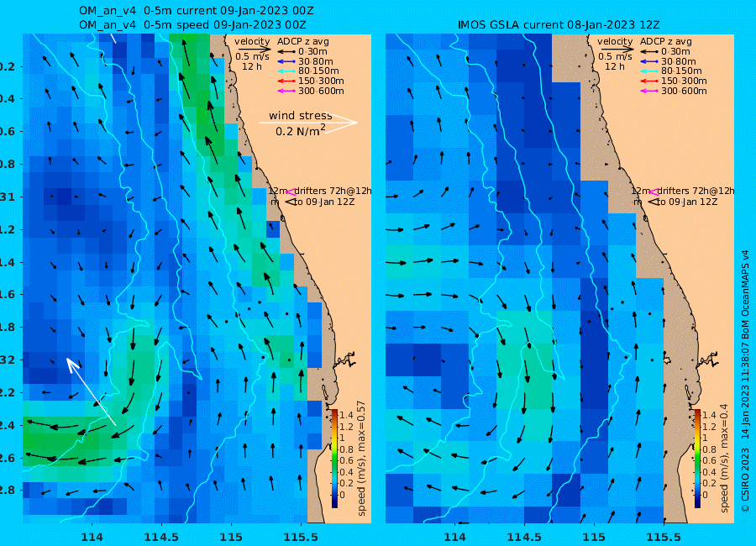Click longitude label '114.5' under left map
756x546 pixels.
pyautogui.click(x=161, y=537)
